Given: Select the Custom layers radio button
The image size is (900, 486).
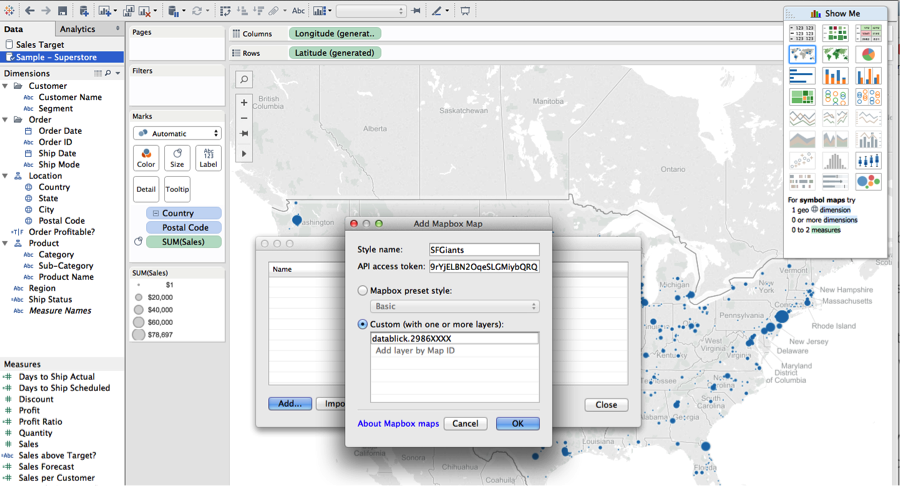Looking at the screenshot, I should 363,325.
